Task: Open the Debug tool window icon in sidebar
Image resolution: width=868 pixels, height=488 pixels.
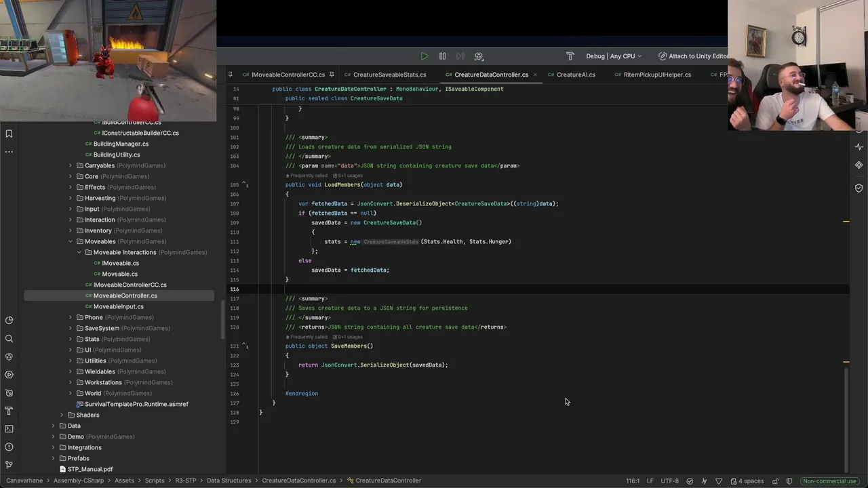Action: [x=9, y=393]
